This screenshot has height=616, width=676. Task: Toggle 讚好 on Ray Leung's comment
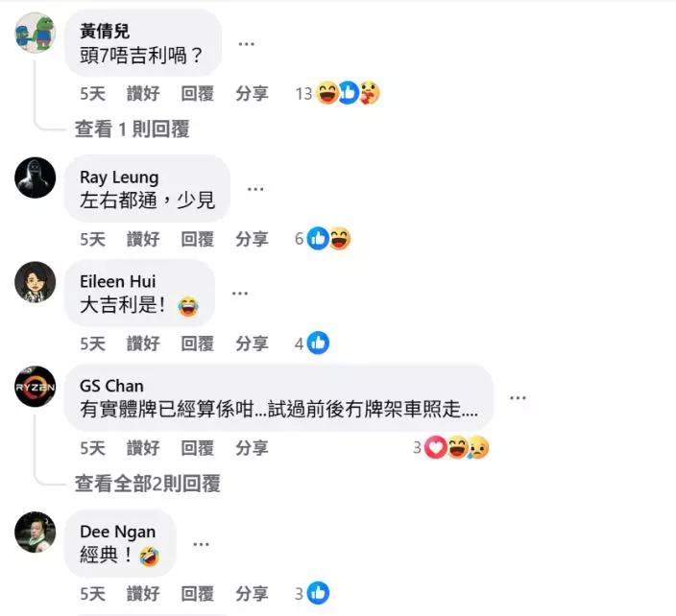[143, 239]
